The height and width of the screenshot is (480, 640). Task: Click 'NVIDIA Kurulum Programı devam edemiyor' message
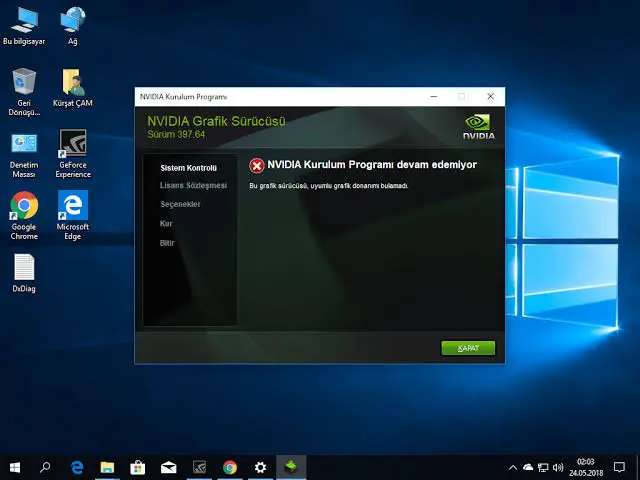pyautogui.click(x=372, y=165)
